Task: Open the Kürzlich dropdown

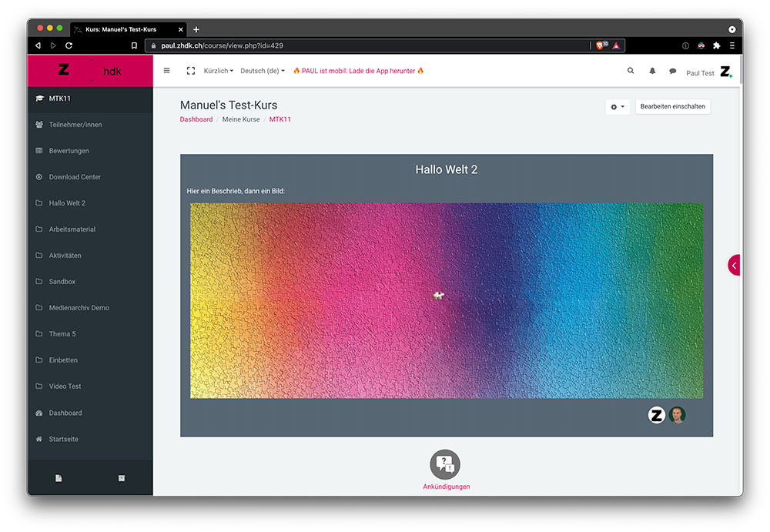Action: point(218,71)
